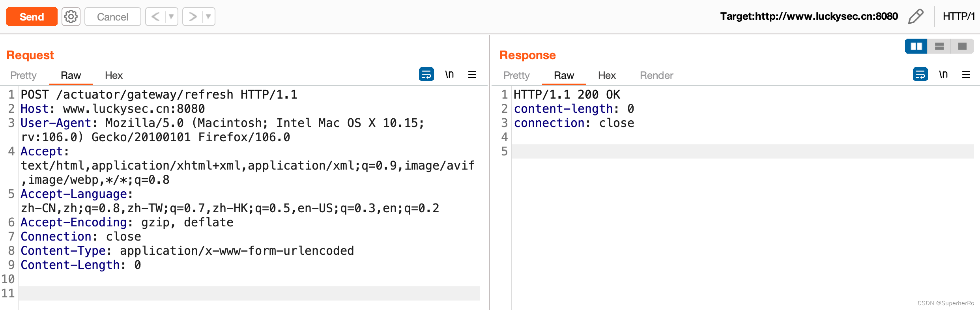Switch to combined tabbed layout view
Screen dimensions: 980x310
[x=962, y=46]
